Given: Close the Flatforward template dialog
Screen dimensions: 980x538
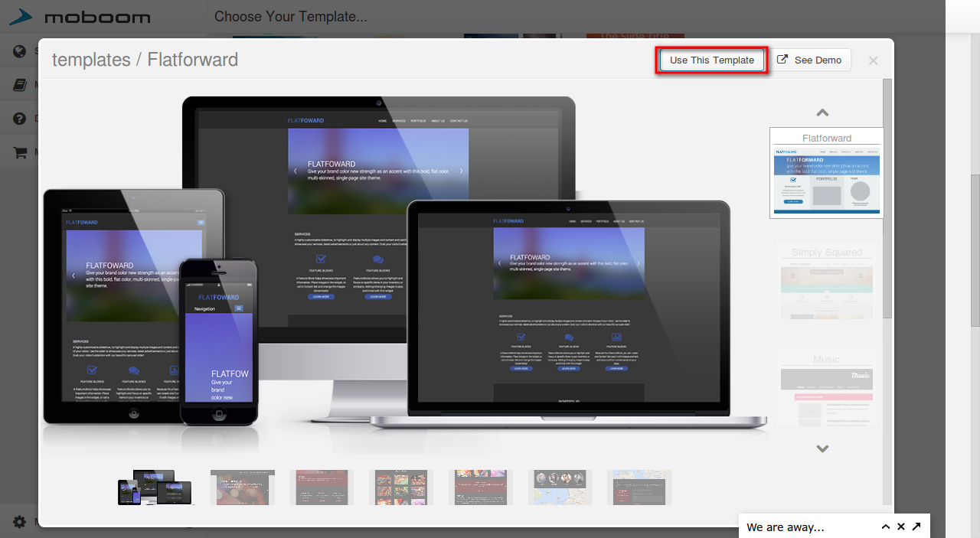Looking at the screenshot, I should [x=873, y=60].
